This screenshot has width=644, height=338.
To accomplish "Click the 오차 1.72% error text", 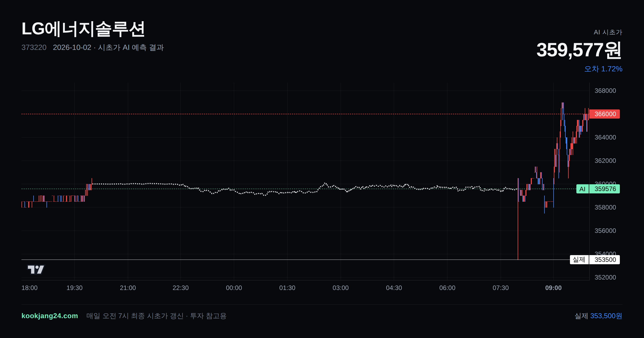I will [x=603, y=69].
